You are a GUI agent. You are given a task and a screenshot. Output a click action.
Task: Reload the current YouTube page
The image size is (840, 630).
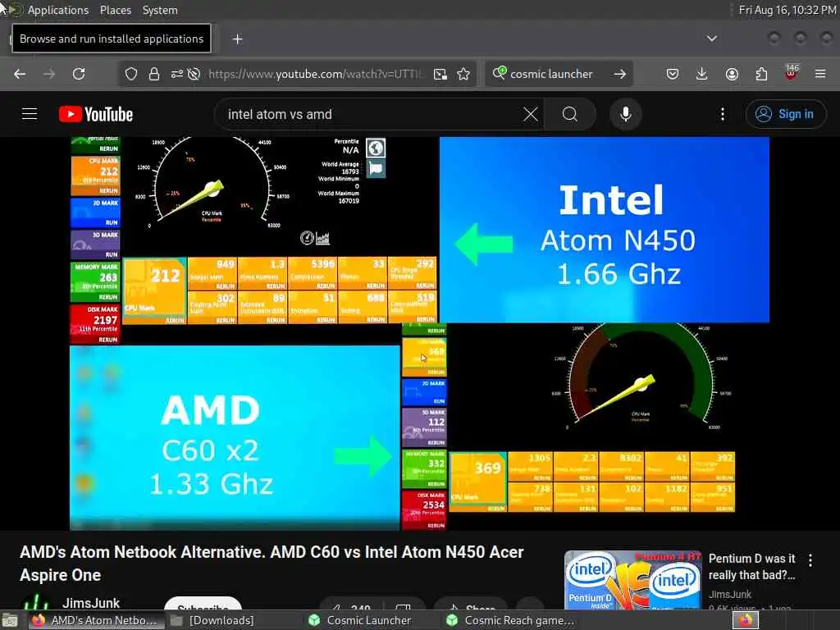79,74
